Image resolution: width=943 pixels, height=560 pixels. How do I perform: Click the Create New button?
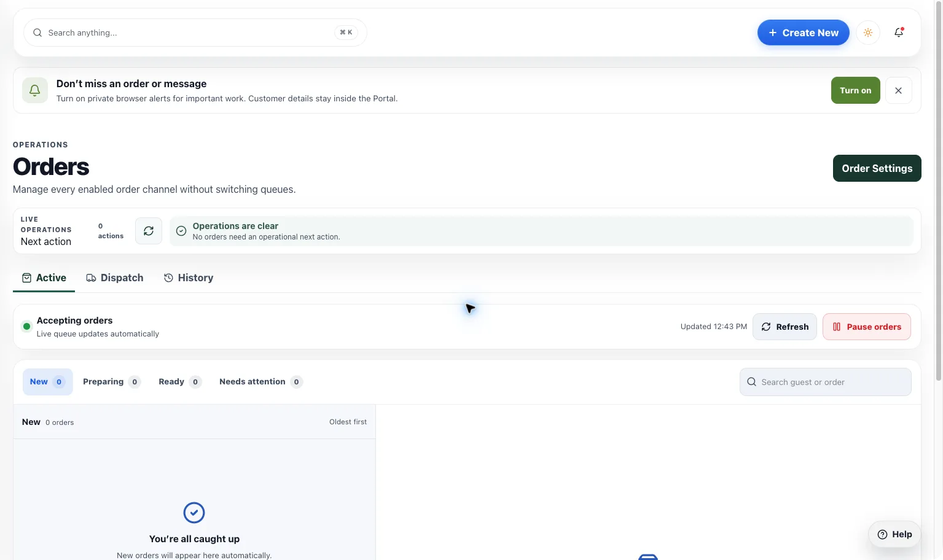pyautogui.click(x=803, y=33)
